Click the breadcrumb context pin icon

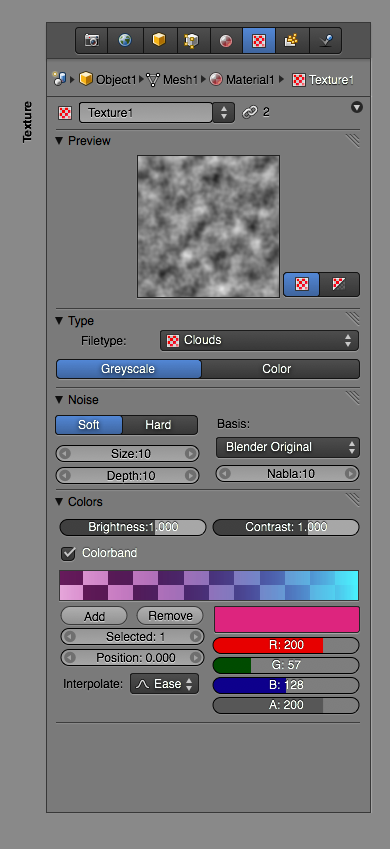pyautogui.click(x=59, y=79)
